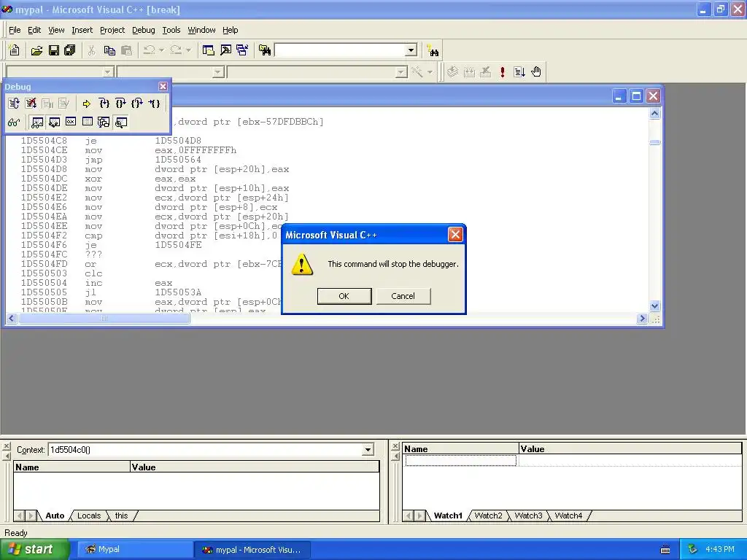Viewport: 747px width, 560px height.
Task: Click the Step Over braces icon
Action: pos(120,104)
